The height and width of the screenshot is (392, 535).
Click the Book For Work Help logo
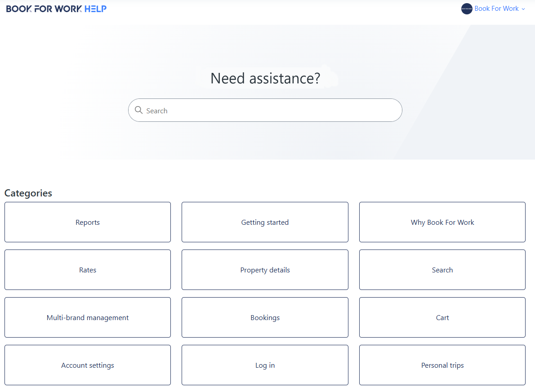click(x=56, y=9)
